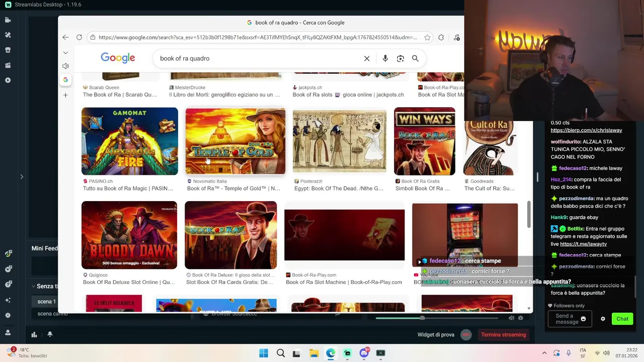Open Windows taskbar search
Screen dimensions: 644x362
click(281, 353)
